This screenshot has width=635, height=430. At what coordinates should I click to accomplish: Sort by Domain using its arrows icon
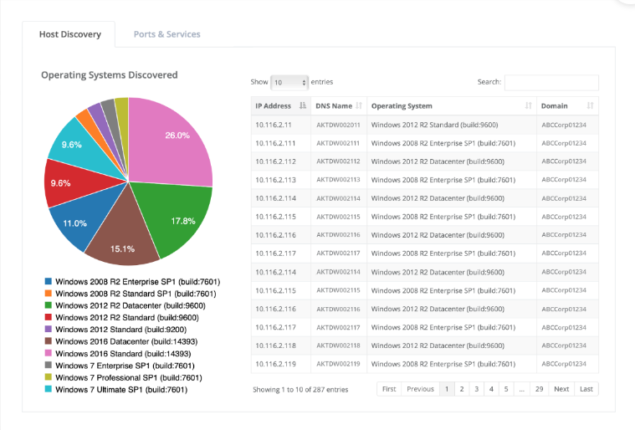(x=590, y=105)
